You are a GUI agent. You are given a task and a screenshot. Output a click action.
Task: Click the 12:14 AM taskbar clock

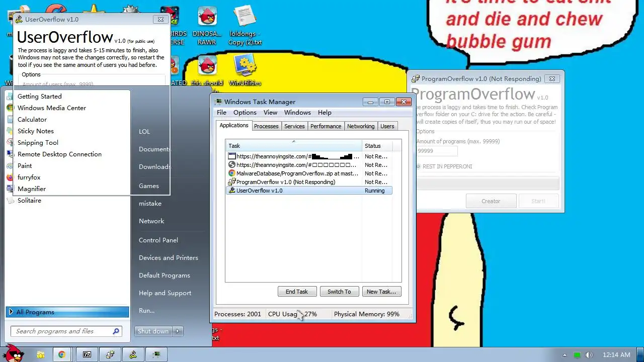click(616, 355)
